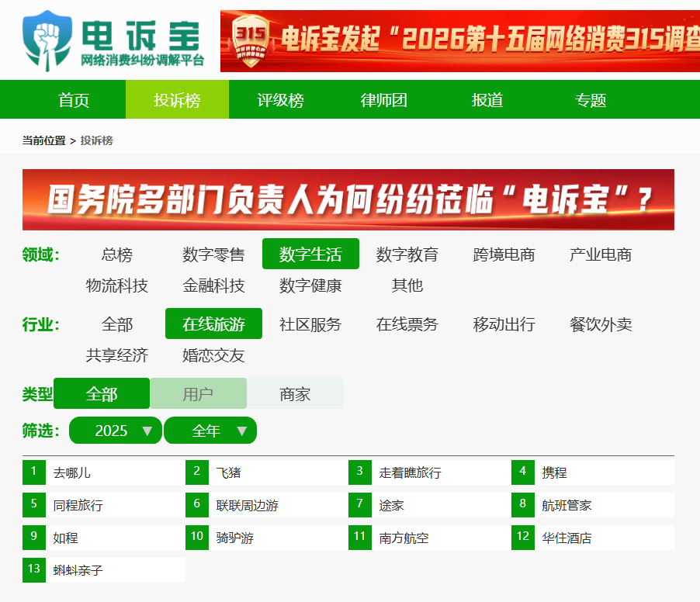Select the 数字零售 field filter
This screenshot has height=602, width=700.
213,254
